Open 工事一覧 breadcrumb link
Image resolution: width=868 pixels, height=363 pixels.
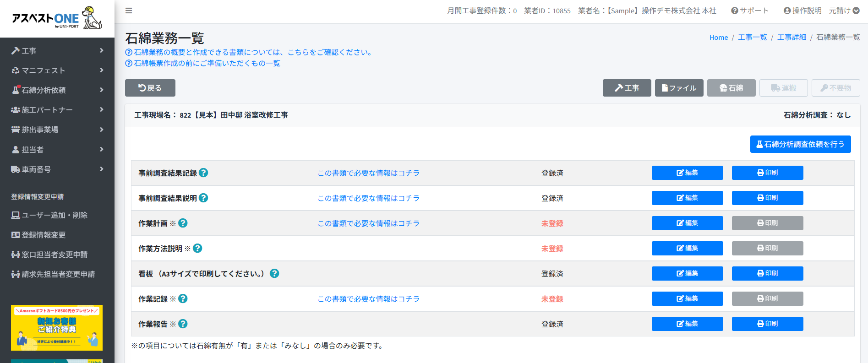[752, 37]
